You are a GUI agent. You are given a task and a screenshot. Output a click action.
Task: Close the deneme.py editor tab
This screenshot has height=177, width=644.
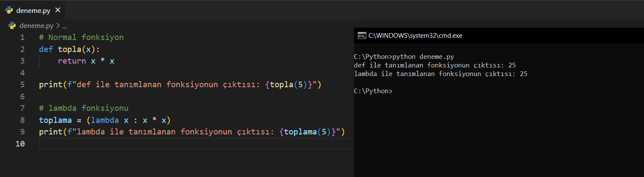pos(58,10)
